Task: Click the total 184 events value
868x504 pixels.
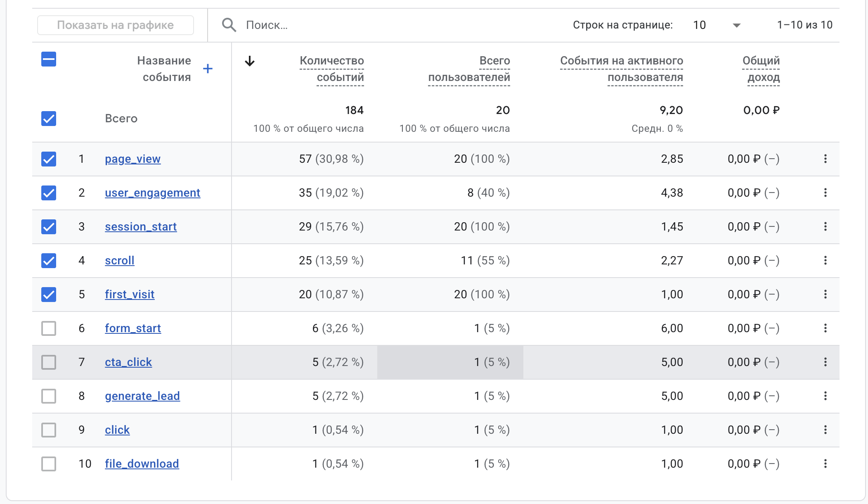Action: (355, 110)
